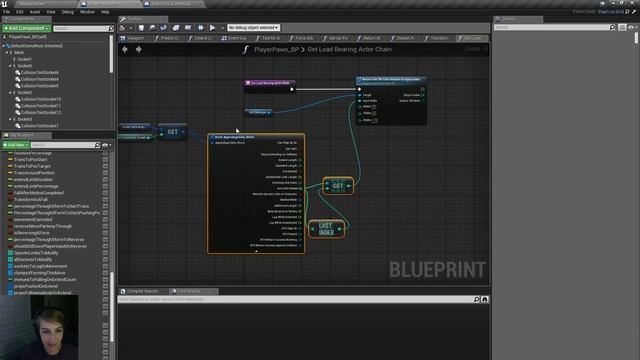This screenshot has width=640, height=360.
Task: Click magnifier icon in Details search box
Action: [612, 27]
